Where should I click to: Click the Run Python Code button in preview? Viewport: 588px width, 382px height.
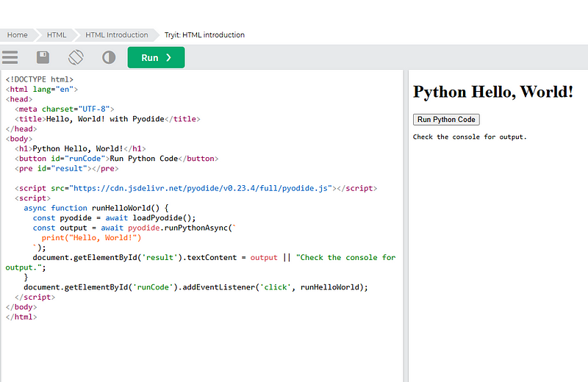[446, 120]
